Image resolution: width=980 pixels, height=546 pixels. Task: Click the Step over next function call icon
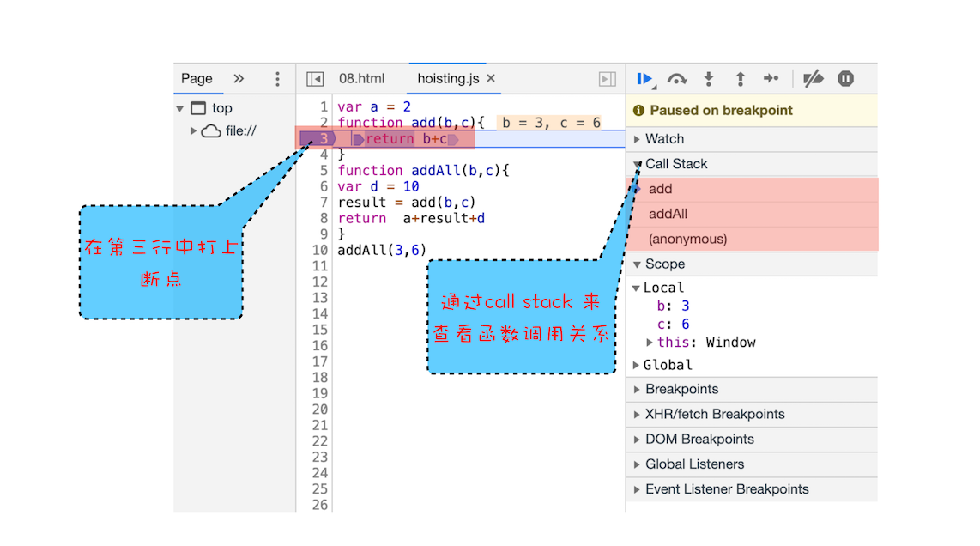coord(677,78)
